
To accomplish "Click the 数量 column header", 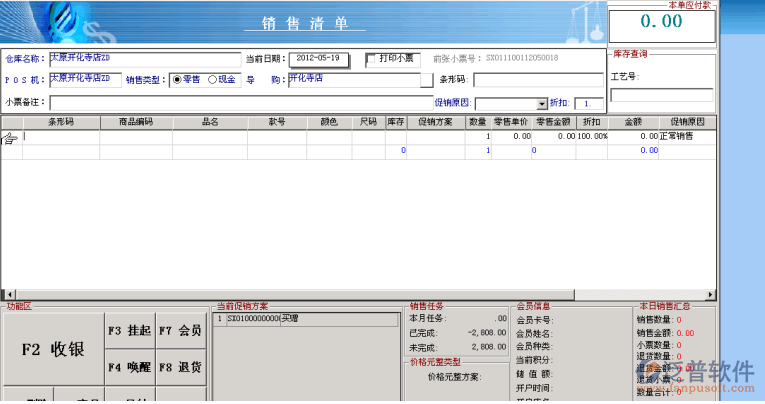I will [x=478, y=122].
